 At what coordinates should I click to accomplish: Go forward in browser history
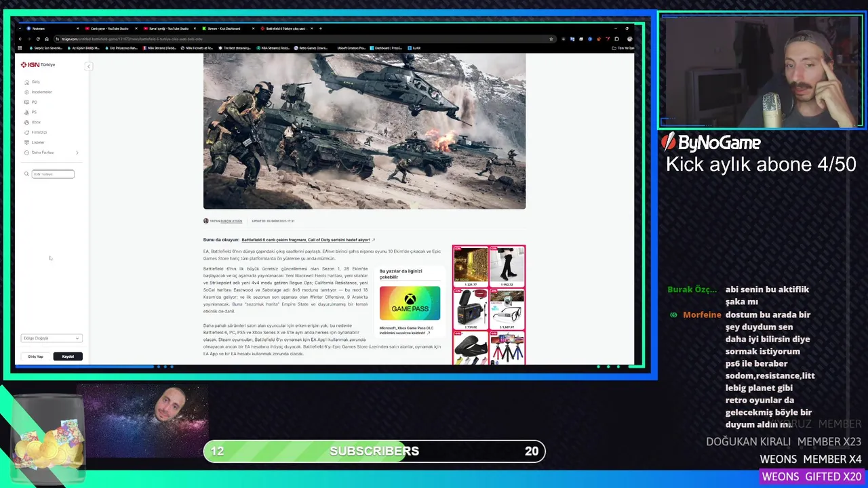[x=29, y=39]
